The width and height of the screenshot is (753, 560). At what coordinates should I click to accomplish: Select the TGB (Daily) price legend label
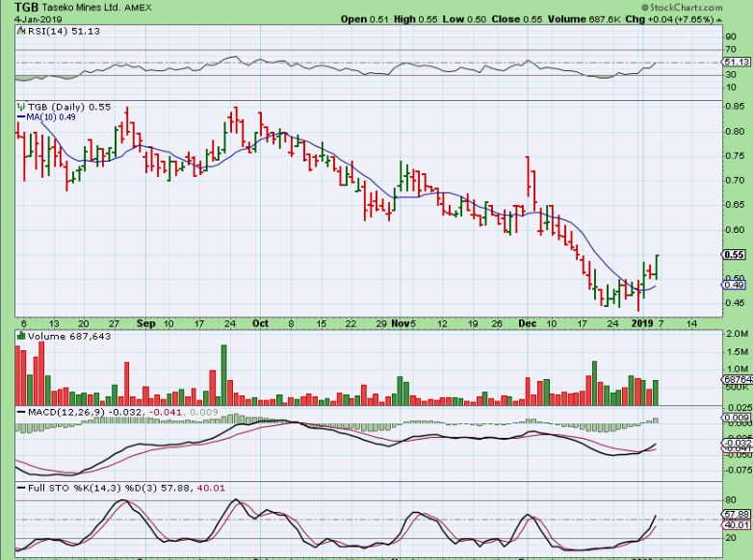pos(53,106)
